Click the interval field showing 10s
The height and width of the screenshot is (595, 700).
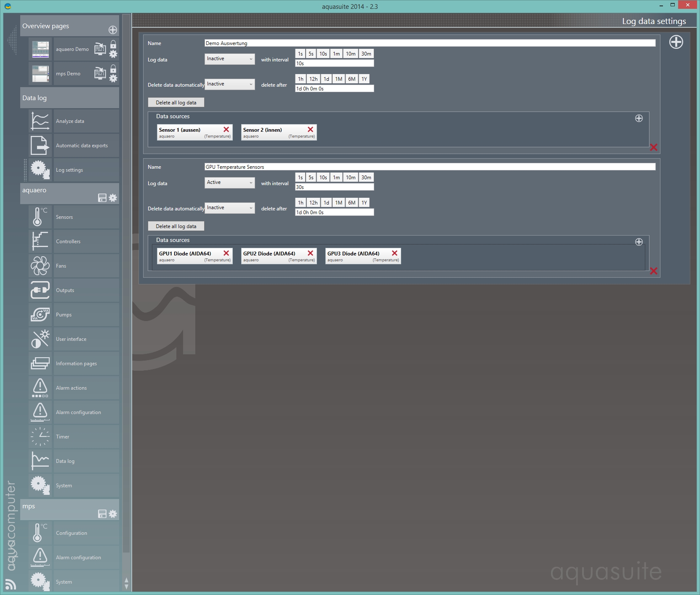[x=335, y=64]
